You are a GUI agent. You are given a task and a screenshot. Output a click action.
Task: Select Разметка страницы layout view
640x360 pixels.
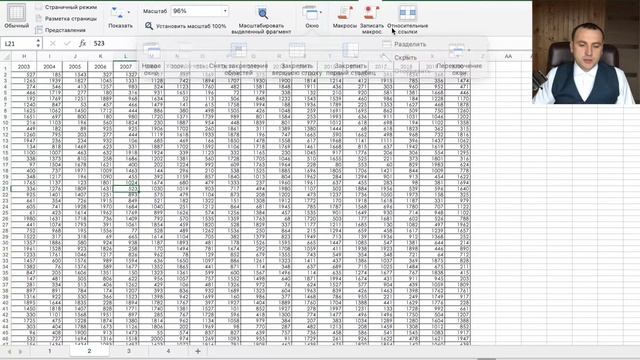click(66, 19)
